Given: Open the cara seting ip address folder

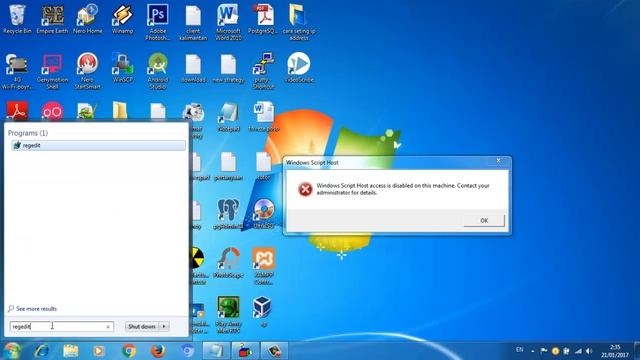Looking at the screenshot, I should point(299,22).
